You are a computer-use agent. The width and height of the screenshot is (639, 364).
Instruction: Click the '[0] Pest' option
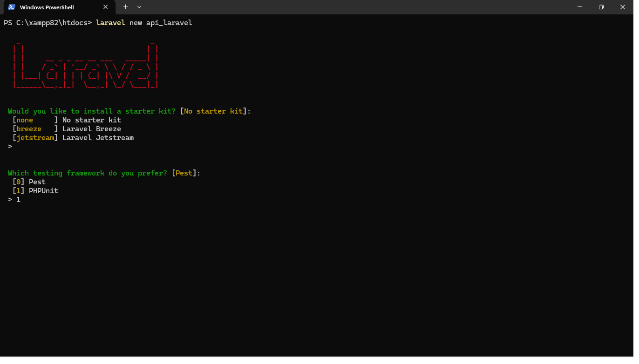(29, 182)
